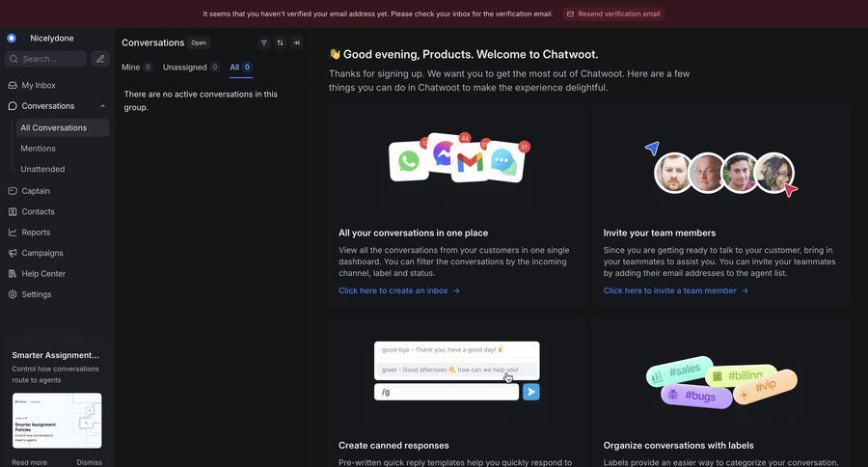Open the Smarter Assignment Policies thumbnail

pyautogui.click(x=57, y=421)
